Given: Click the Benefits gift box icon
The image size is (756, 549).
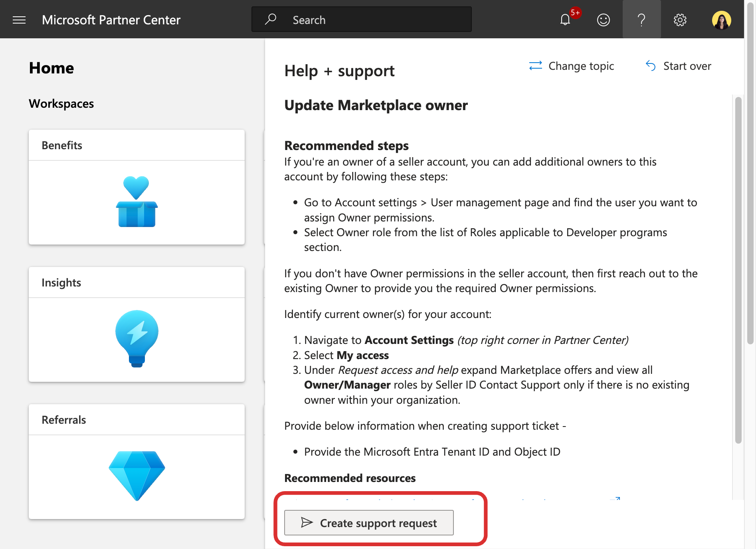Looking at the screenshot, I should (137, 201).
